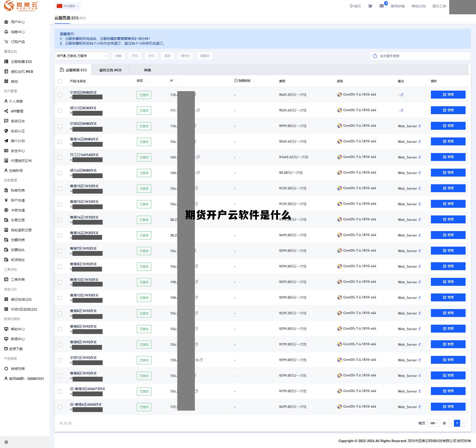This screenshot has width=476, height=448.
Task: Open the 中文简体 language dropdown
Action: pos(68,6)
